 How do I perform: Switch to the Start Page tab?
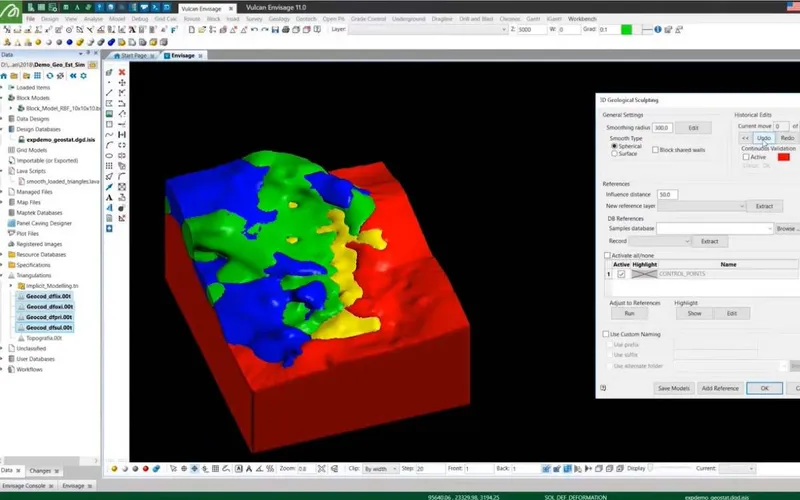134,56
